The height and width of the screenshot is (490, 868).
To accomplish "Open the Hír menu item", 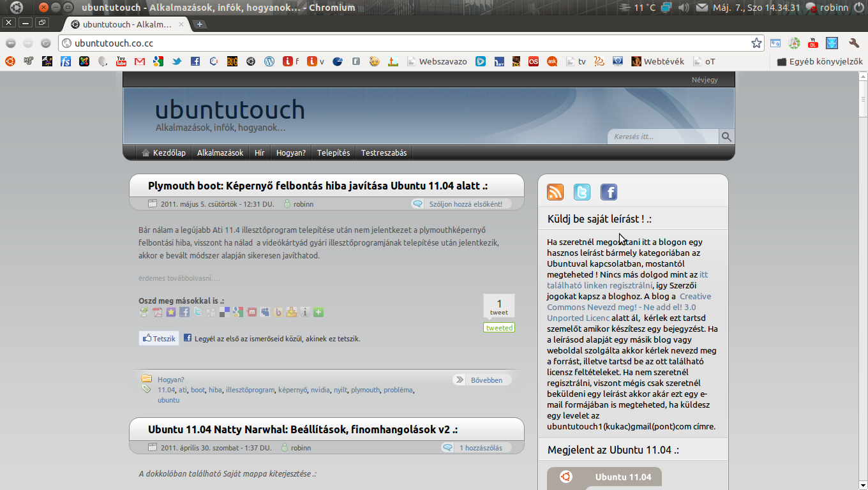I will (x=260, y=152).
